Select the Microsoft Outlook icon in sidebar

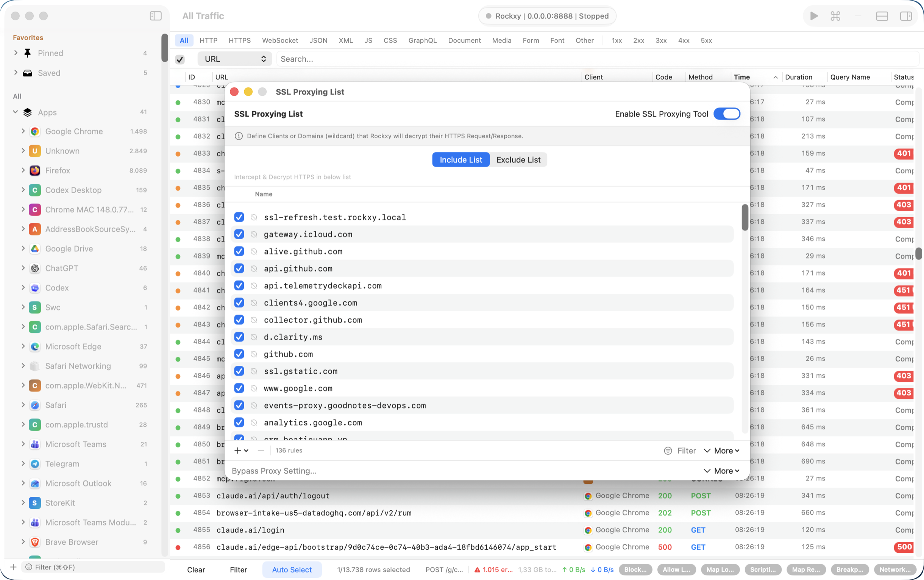point(34,484)
